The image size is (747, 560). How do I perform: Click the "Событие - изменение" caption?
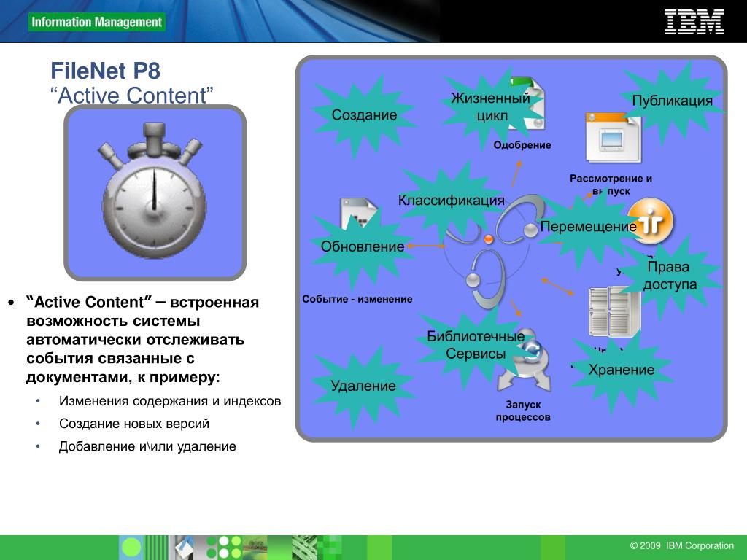point(357,300)
